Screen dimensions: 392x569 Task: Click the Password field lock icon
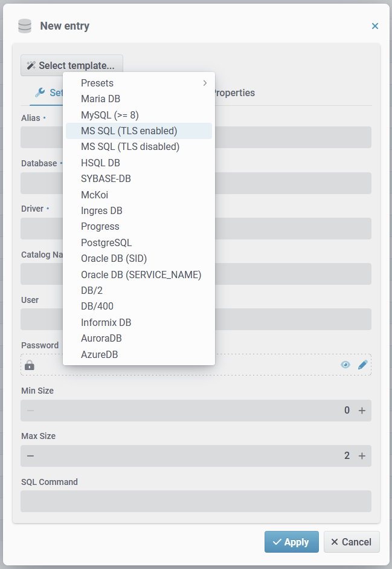coord(30,365)
